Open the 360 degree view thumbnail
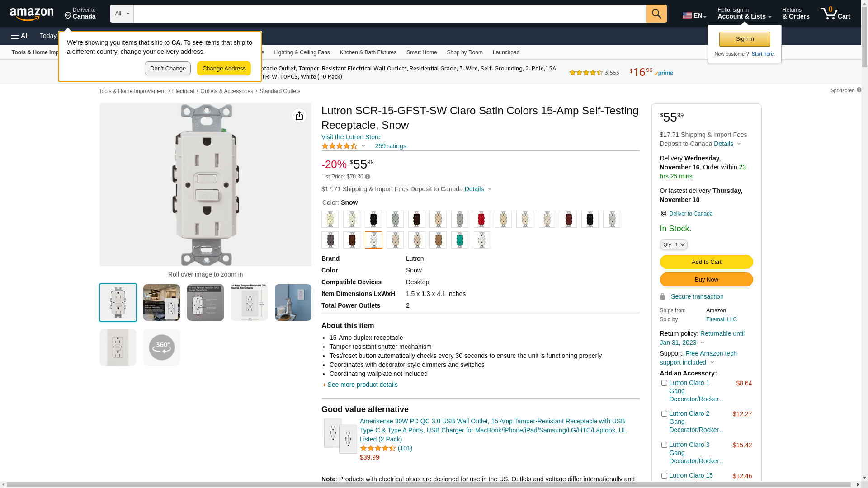Image resolution: width=868 pixels, height=488 pixels. click(161, 347)
